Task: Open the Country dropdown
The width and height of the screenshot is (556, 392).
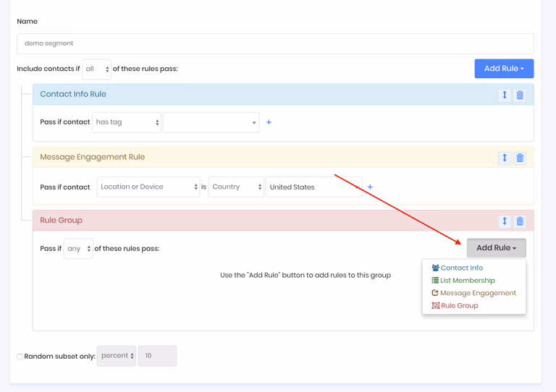Action: 236,187
